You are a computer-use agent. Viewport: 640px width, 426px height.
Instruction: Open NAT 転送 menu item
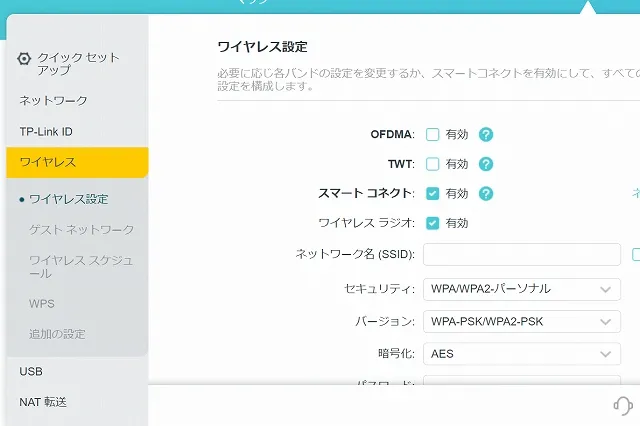[43, 402]
